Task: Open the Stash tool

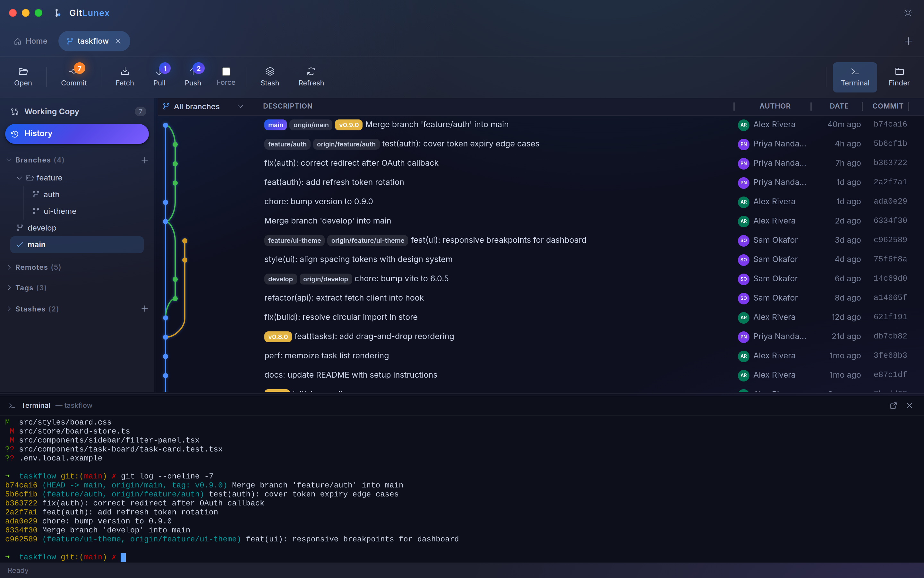Action: [x=270, y=77]
